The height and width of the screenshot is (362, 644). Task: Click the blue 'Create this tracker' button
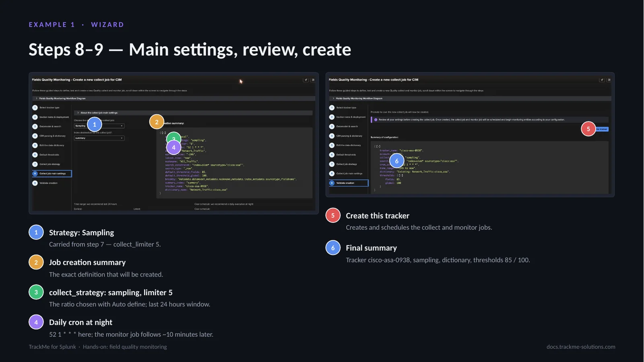[602, 129]
